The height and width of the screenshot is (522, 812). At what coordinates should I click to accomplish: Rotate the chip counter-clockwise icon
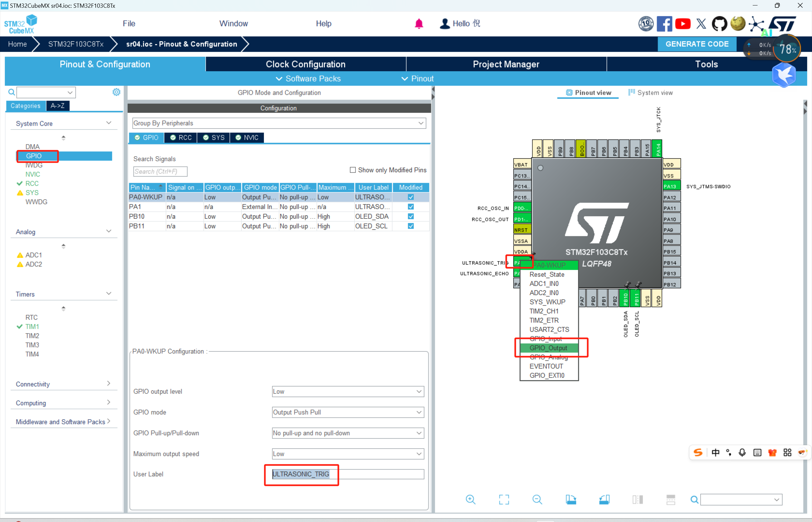click(604, 499)
